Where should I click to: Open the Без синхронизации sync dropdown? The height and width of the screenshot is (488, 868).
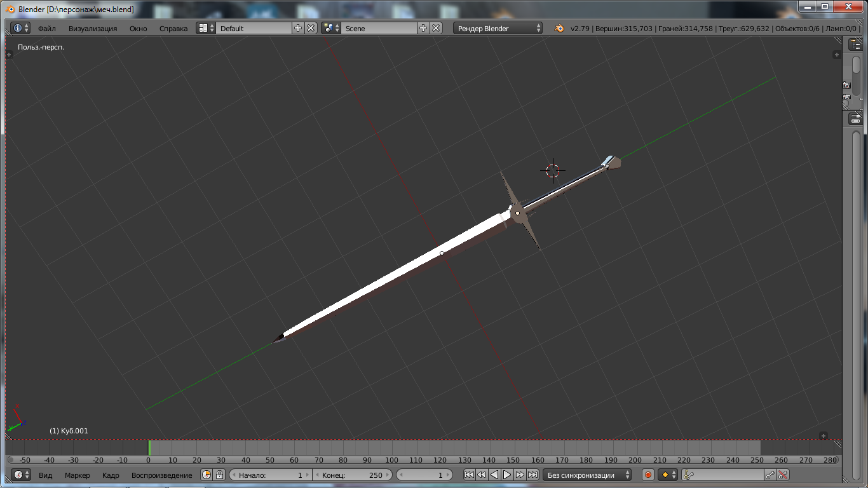pos(587,475)
